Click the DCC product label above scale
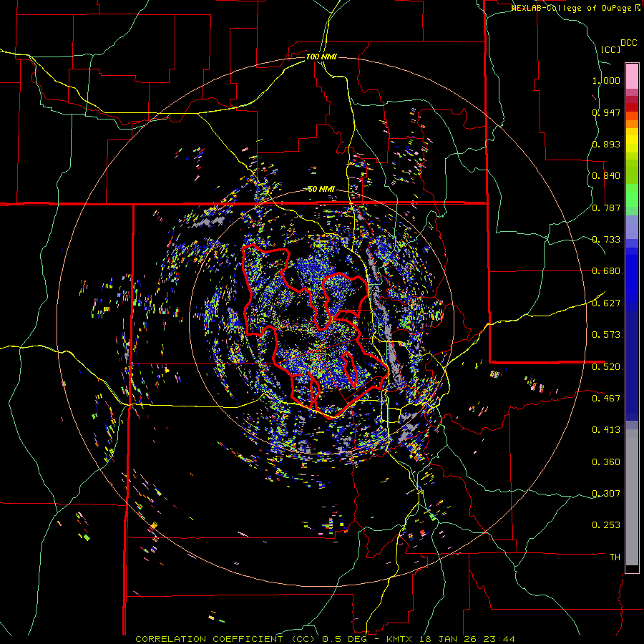Viewport: 644px width, 644px height. pyautogui.click(x=629, y=43)
